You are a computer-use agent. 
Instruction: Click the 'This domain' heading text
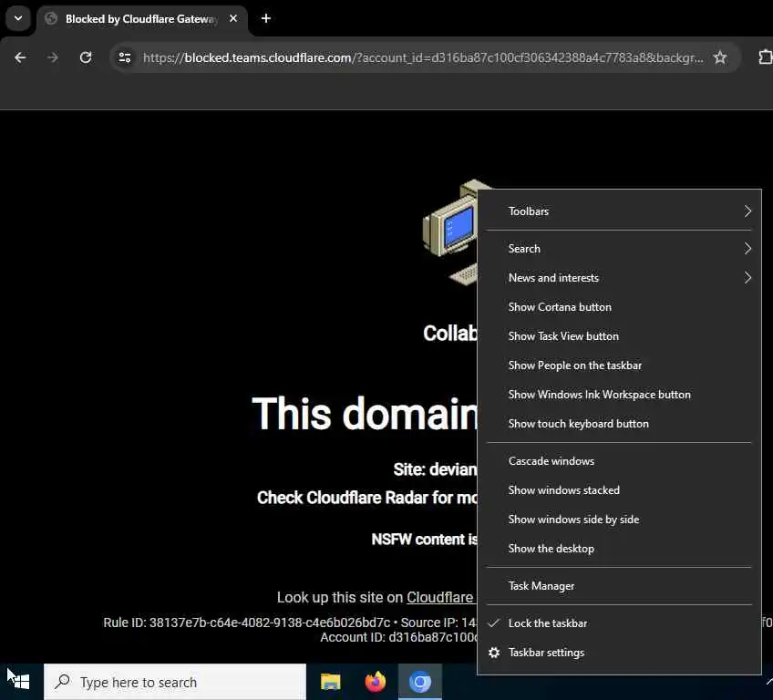coord(365,413)
